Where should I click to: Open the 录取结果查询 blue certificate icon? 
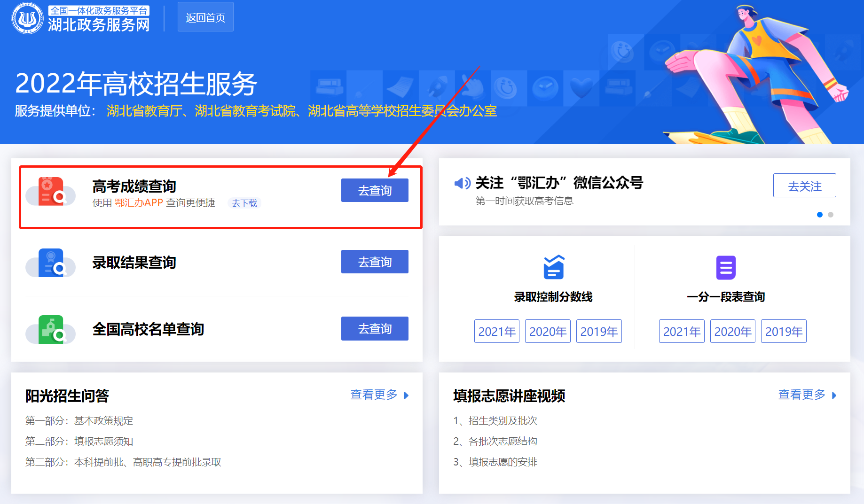51,263
